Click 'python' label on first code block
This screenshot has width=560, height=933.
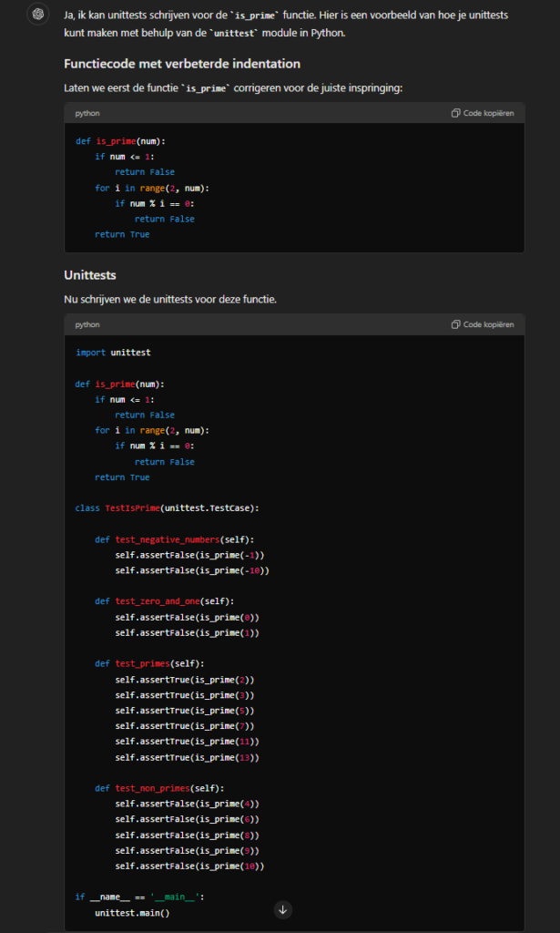[87, 113]
